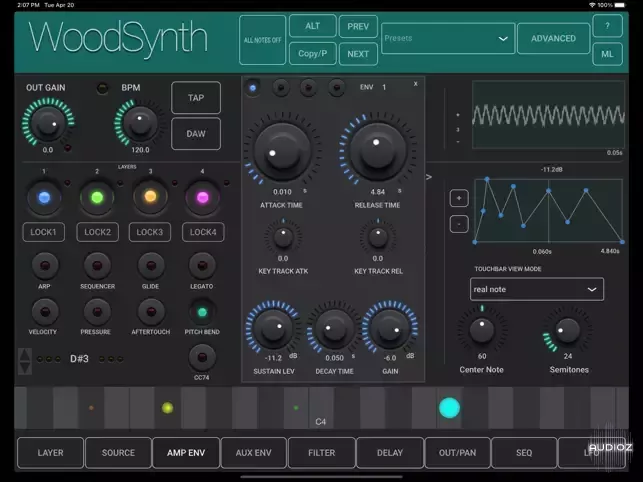This screenshot has width=643, height=482.
Task: Switch to the SOURCE tab
Action: pyautogui.click(x=118, y=452)
